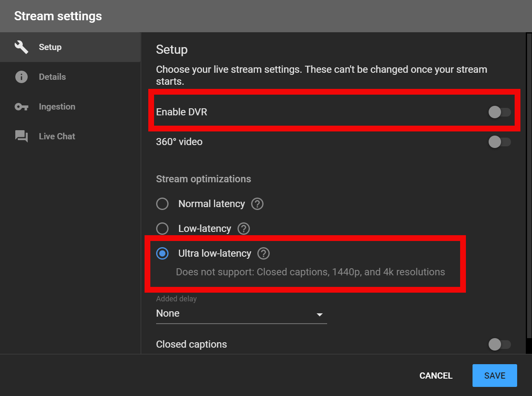
Task: Turn on 360° video
Action: coord(499,141)
